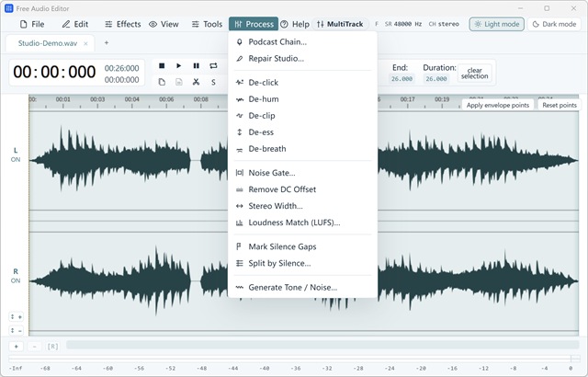Click the Duration value 26.000

click(436, 79)
